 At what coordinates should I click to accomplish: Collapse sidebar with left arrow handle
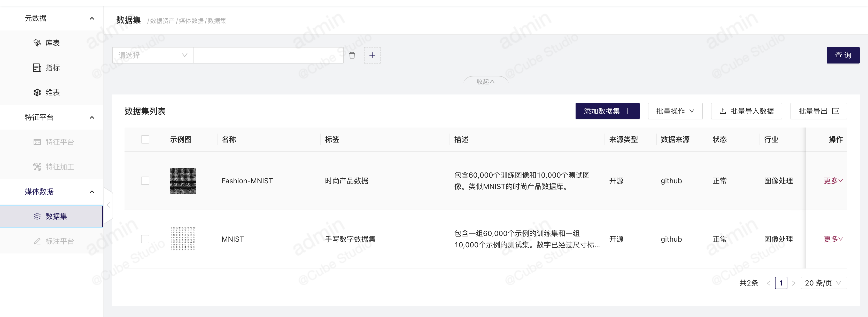coord(109,205)
